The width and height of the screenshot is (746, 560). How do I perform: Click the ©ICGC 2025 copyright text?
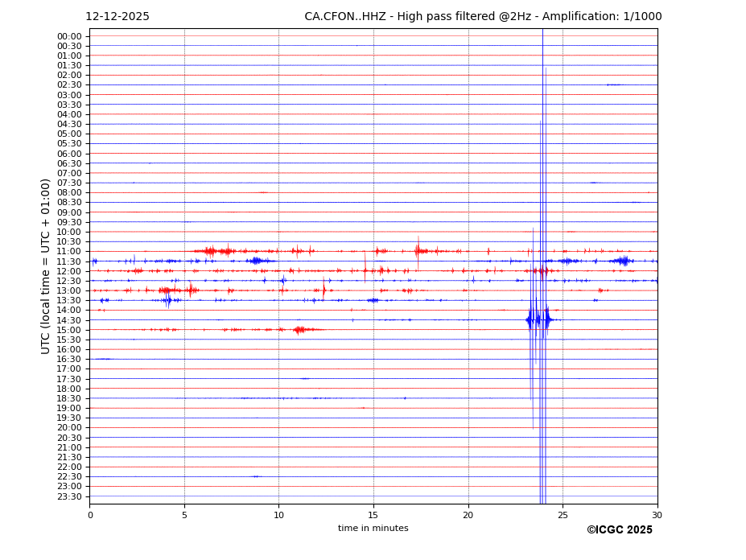click(619, 529)
